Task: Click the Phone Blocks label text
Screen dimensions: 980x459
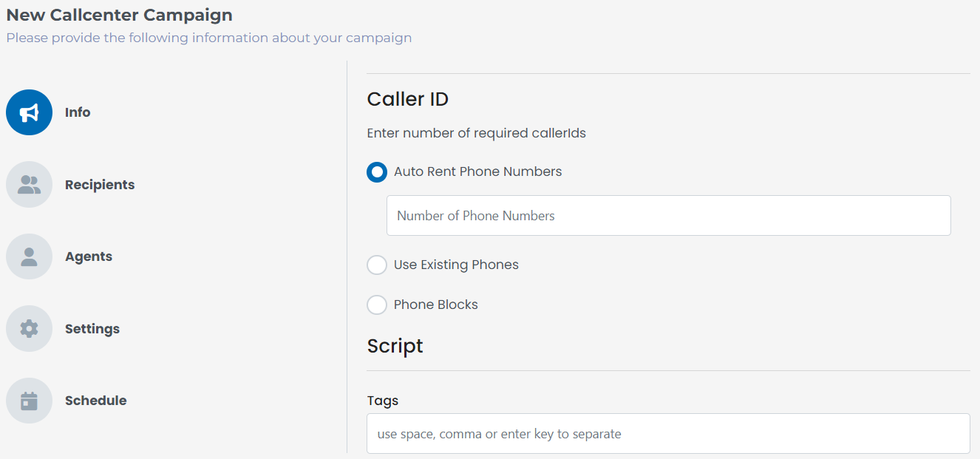Action: 436,305
